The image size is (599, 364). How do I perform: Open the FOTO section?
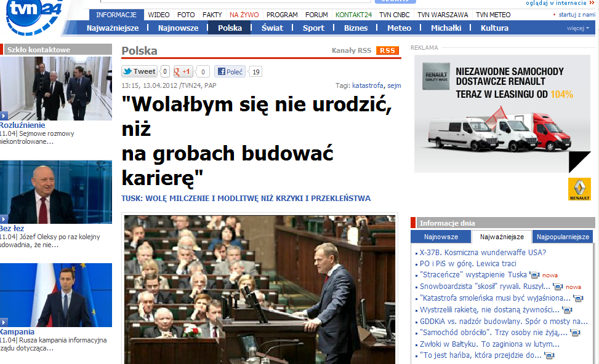click(x=186, y=15)
